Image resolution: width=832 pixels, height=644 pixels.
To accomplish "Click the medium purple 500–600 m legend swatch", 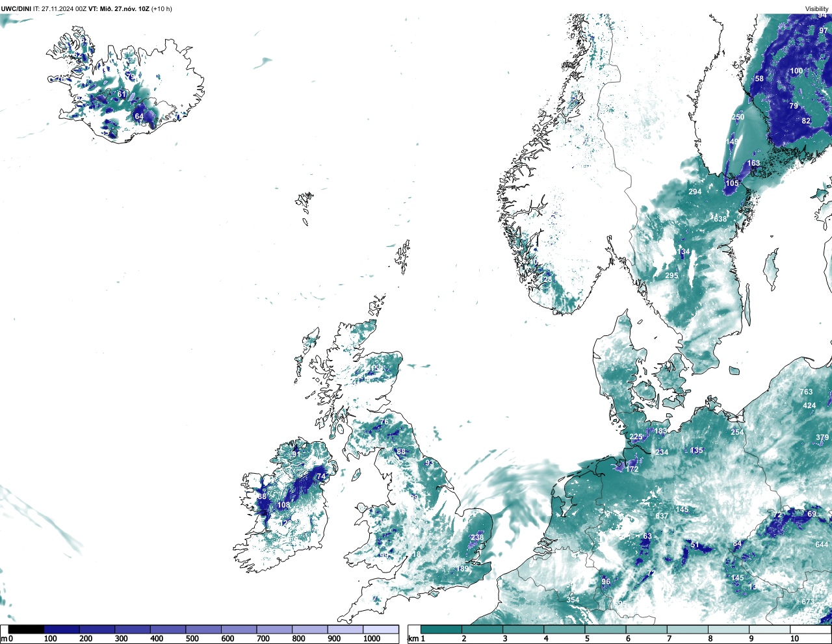I will [x=203, y=629].
